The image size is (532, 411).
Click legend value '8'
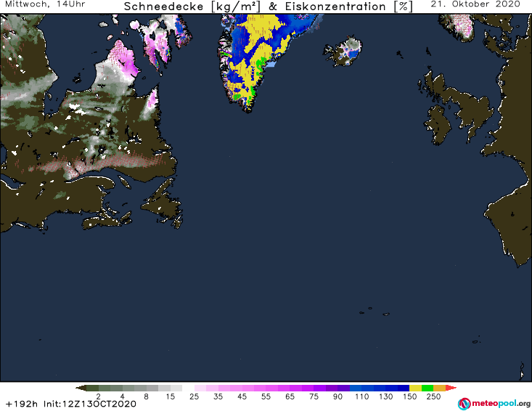click(146, 396)
